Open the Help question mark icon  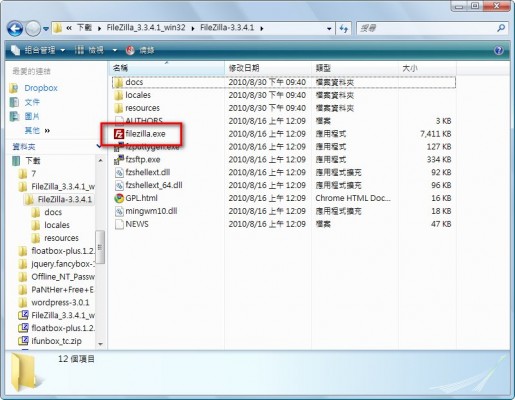pos(499,50)
